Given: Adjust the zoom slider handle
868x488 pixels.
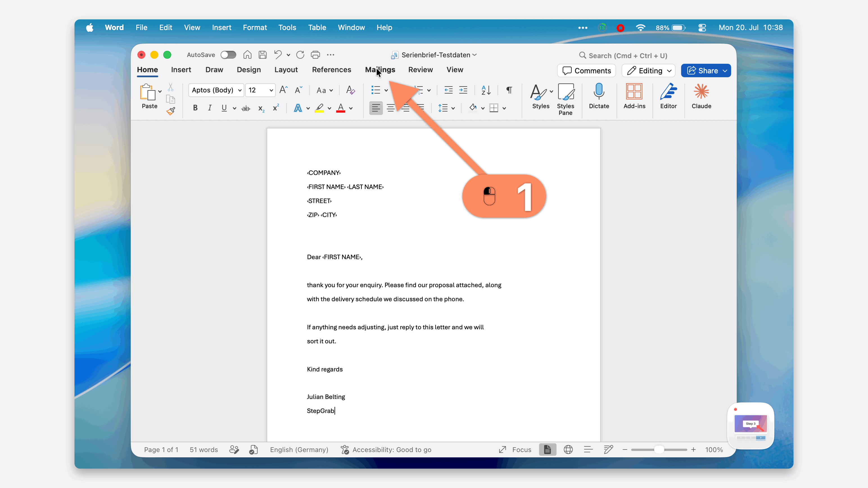Looking at the screenshot, I should pyautogui.click(x=659, y=450).
